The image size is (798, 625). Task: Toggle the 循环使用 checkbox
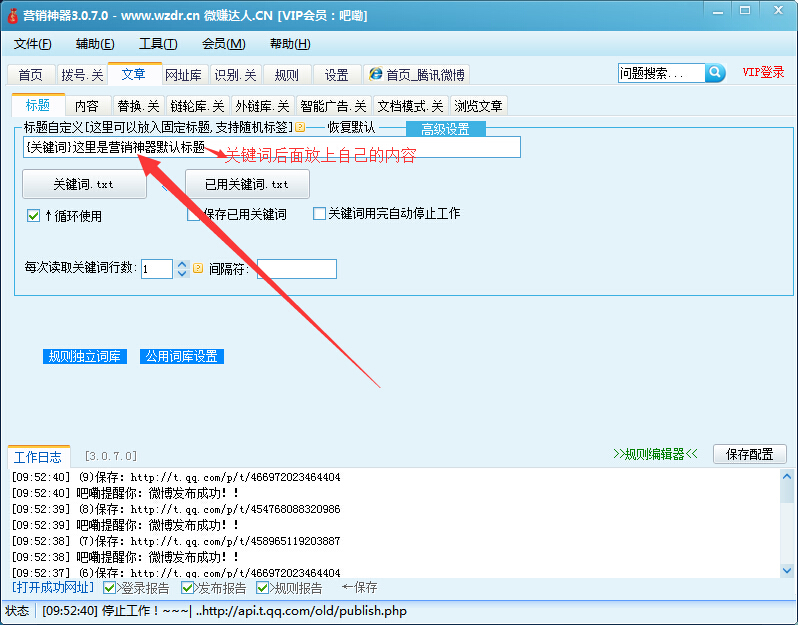point(34,216)
